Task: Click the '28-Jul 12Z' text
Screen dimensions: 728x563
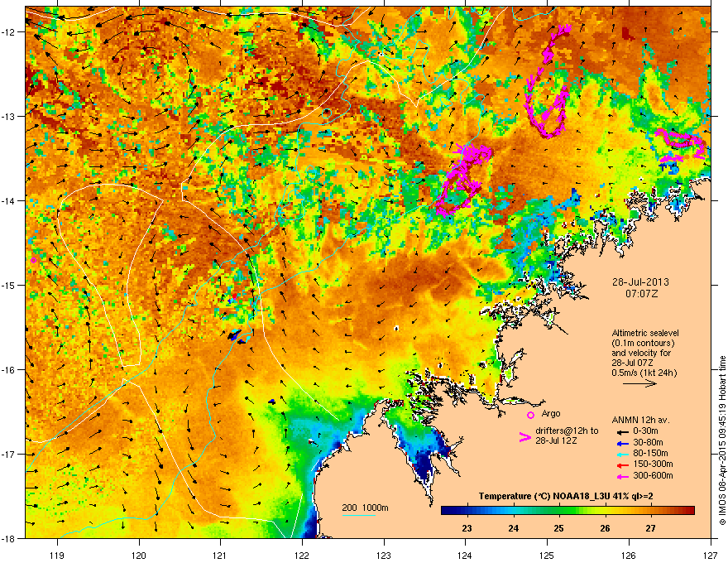Action: tap(556, 440)
